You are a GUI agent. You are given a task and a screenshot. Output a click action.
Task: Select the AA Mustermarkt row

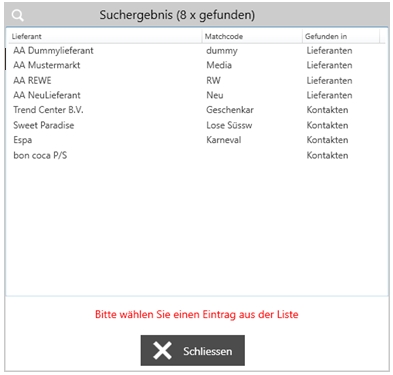point(197,65)
